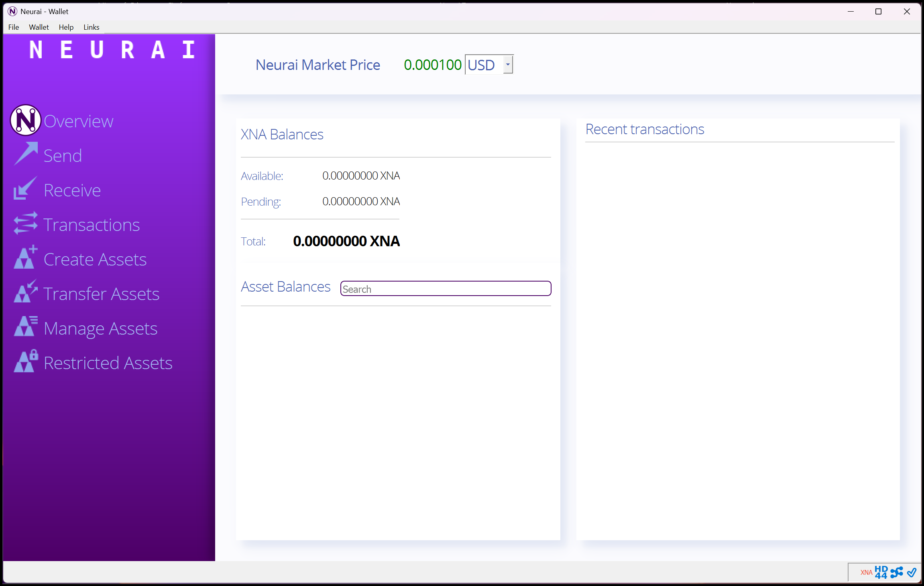Open the File menu
924x586 pixels.
point(13,27)
